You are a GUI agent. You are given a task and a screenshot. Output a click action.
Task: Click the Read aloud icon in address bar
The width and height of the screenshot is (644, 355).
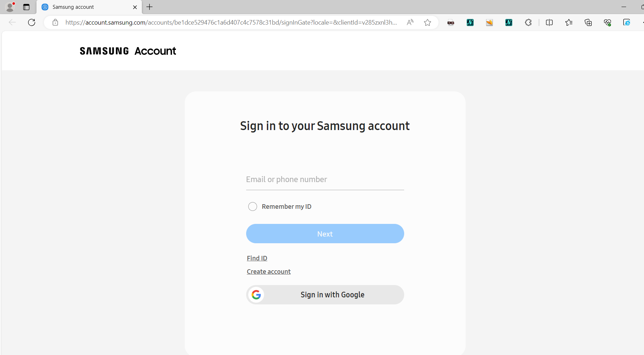pos(410,22)
